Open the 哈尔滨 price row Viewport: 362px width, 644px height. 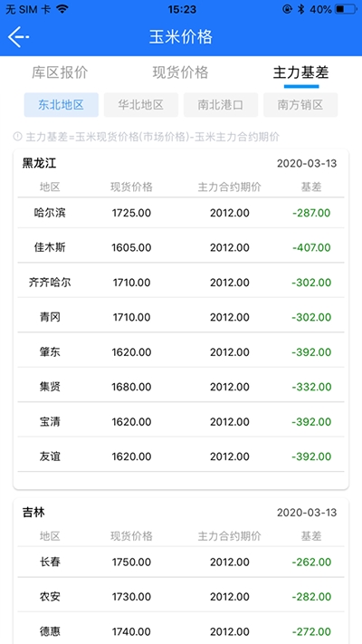(x=181, y=213)
